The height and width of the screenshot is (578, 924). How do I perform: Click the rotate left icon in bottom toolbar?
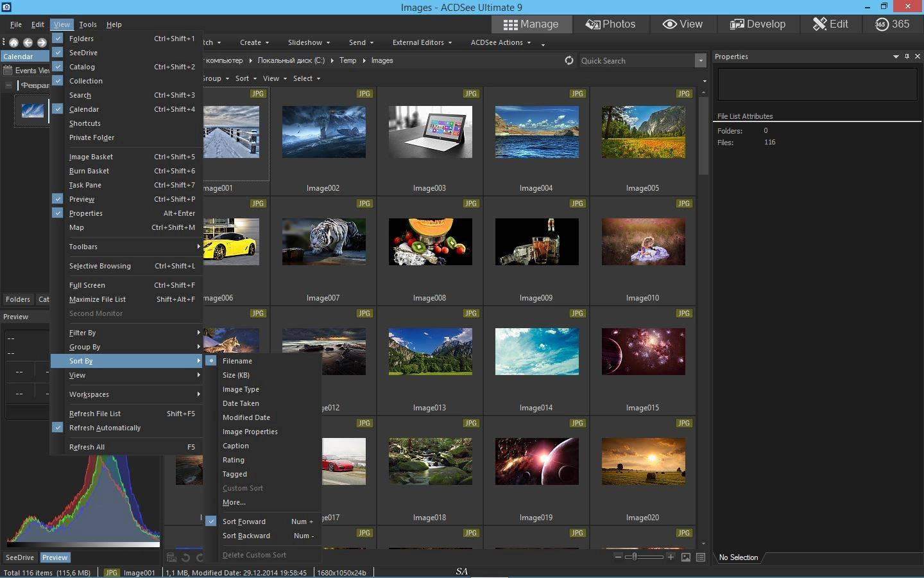[x=186, y=557]
